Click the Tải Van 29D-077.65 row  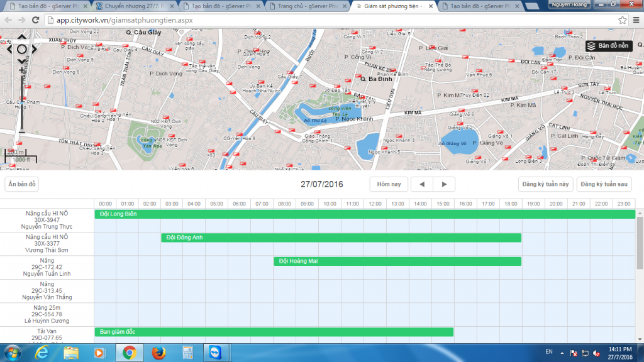click(x=47, y=335)
